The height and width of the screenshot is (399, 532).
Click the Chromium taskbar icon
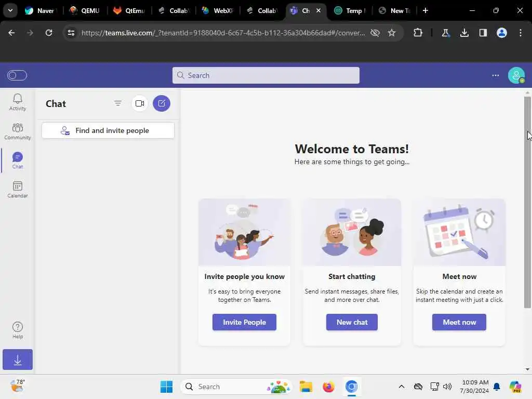point(352,387)
